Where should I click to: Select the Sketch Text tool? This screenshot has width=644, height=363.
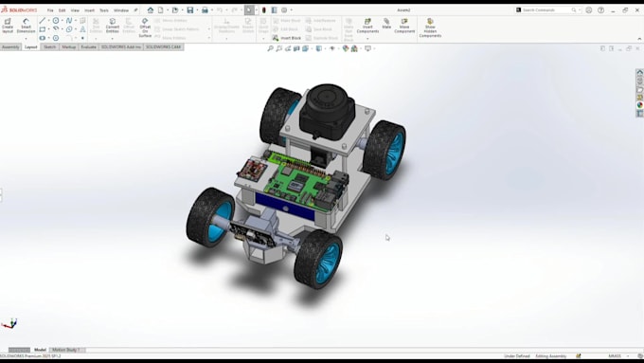(82, 29)
